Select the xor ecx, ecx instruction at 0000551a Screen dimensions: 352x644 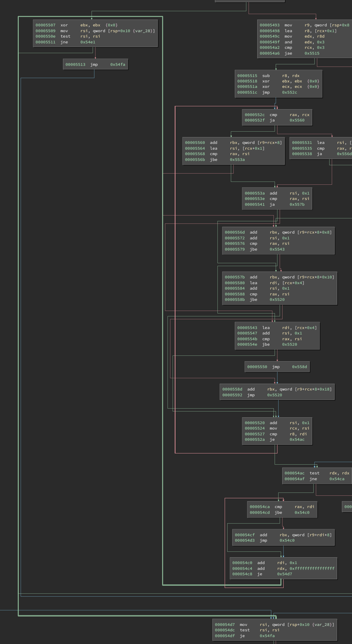click(x=278, y=86)
